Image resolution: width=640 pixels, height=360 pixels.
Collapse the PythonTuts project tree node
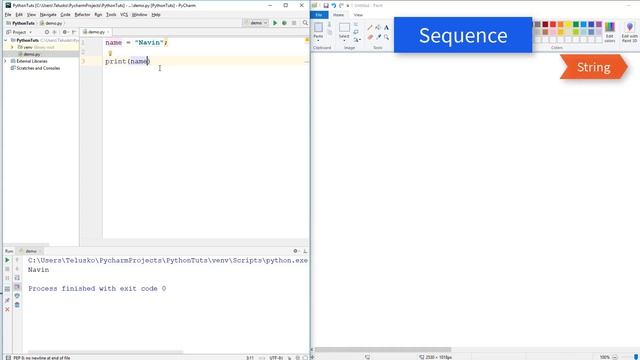[x=6, y=40]
